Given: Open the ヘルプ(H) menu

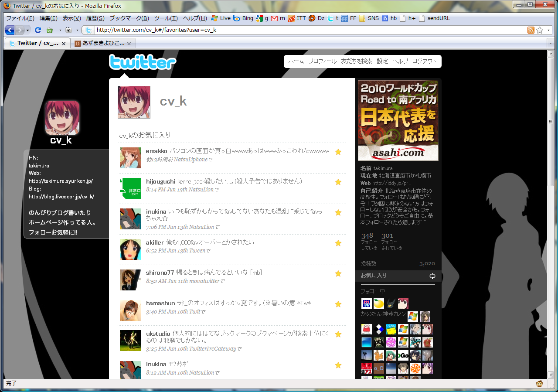Looking at the screenshot, I should (195, 18).
